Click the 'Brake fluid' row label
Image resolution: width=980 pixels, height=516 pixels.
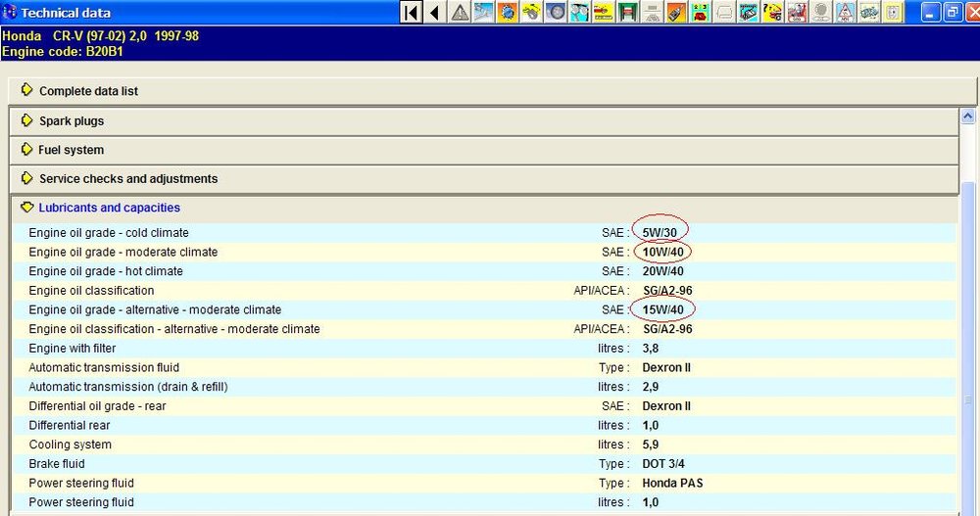(56, 464)
